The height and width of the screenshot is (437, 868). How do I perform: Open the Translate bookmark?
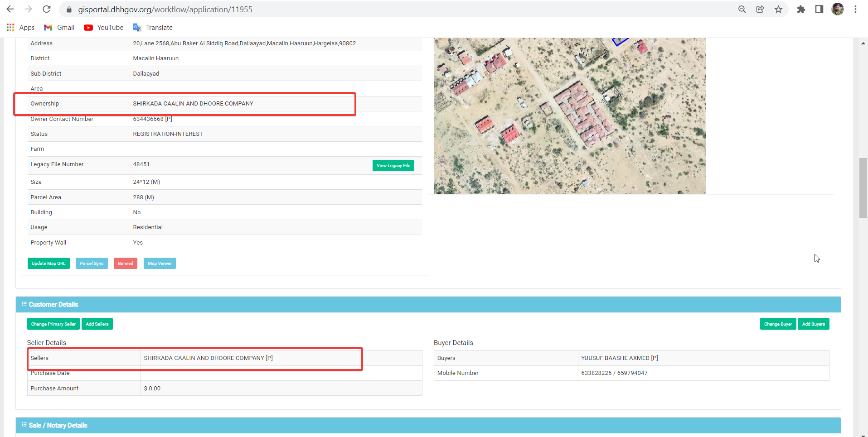pyautogui.click(x=153, y=28)
